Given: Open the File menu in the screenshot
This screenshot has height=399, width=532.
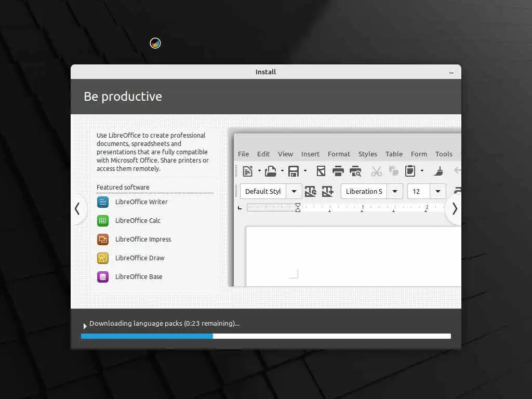Looking at the screenshot, I should point(243,154).
